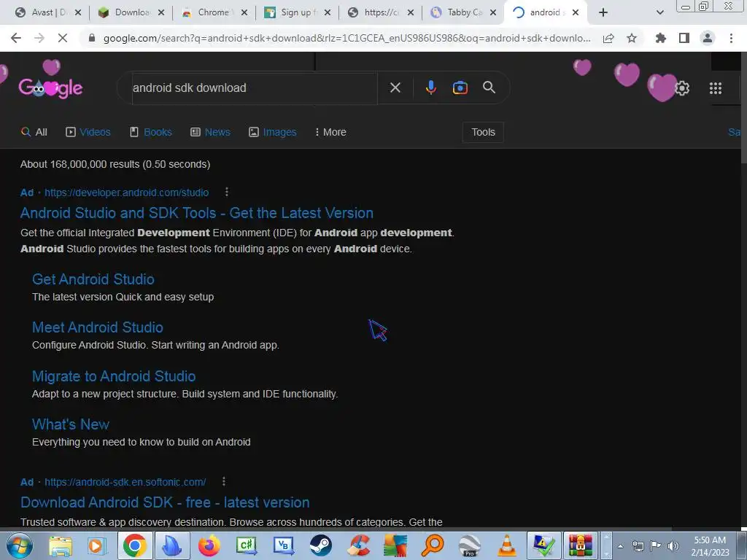
Task: Open Steam from the taskbar
Action: click(321, 545)
